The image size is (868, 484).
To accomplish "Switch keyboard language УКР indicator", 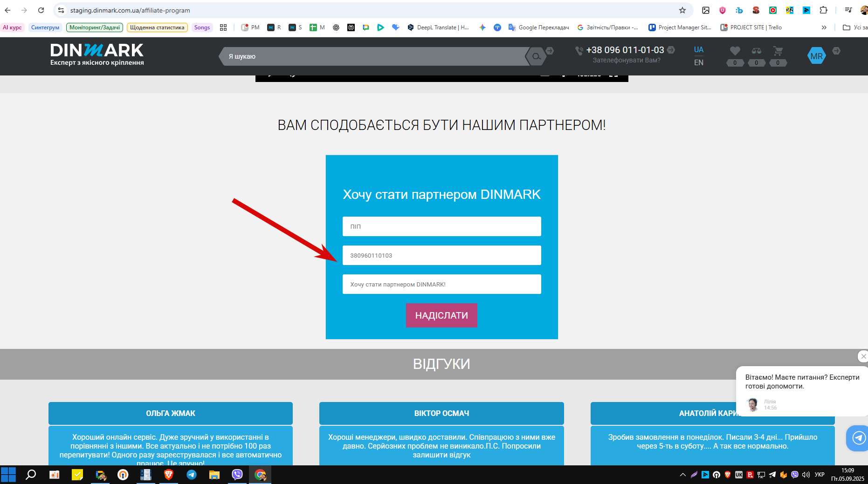I will pyautogui.click(x=820, y=475).
